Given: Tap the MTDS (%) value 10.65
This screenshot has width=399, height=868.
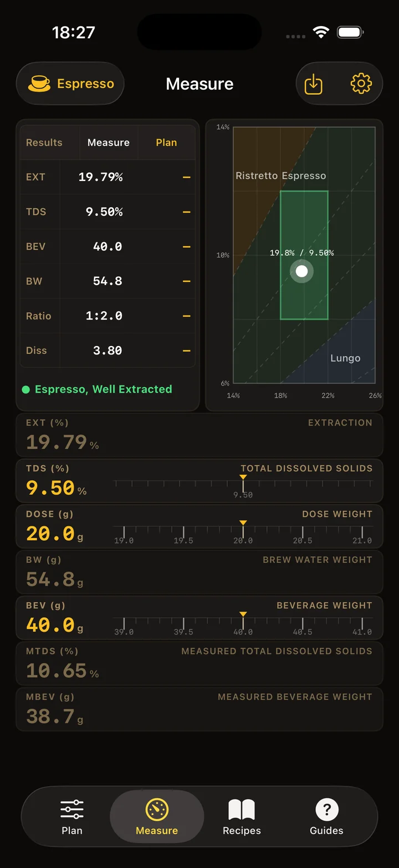Looking at the screenshot, I should pyautogui.click(x=63, y=671).
